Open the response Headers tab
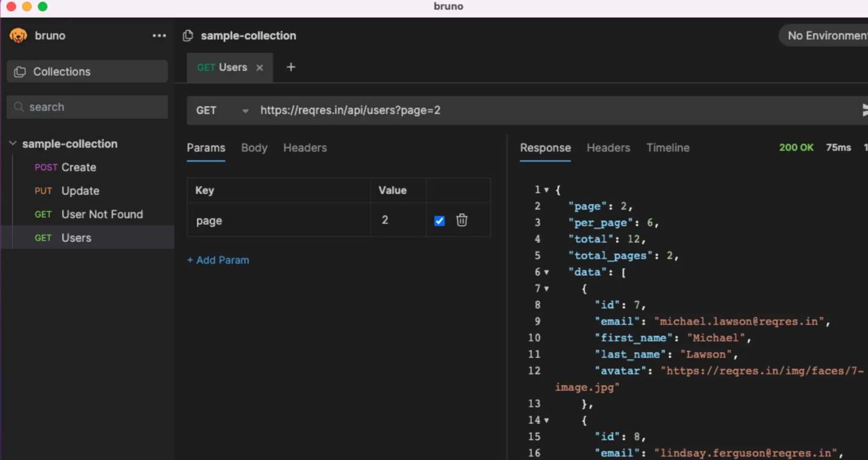The width and height of the screenshot is (868, 460). point(608,148)
